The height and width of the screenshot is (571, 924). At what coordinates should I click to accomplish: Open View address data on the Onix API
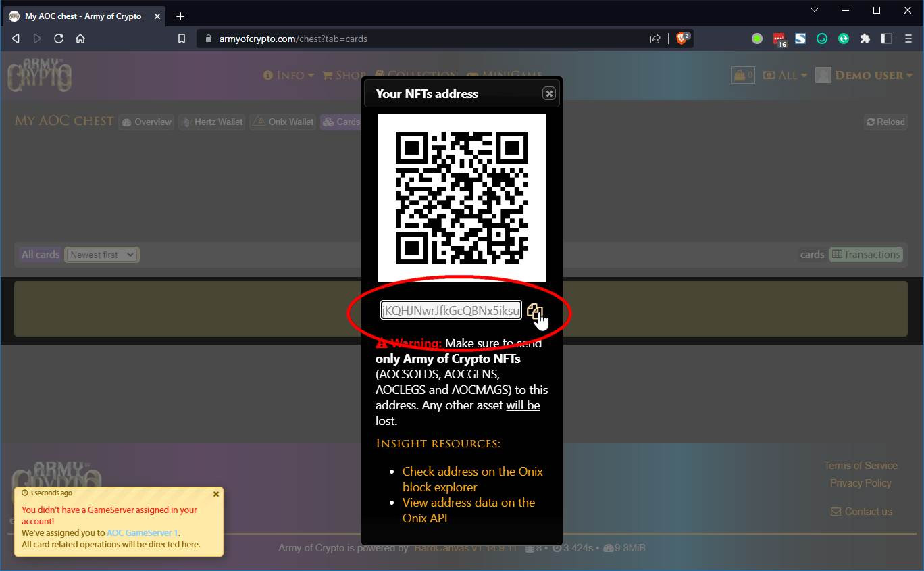pos(469,510)
